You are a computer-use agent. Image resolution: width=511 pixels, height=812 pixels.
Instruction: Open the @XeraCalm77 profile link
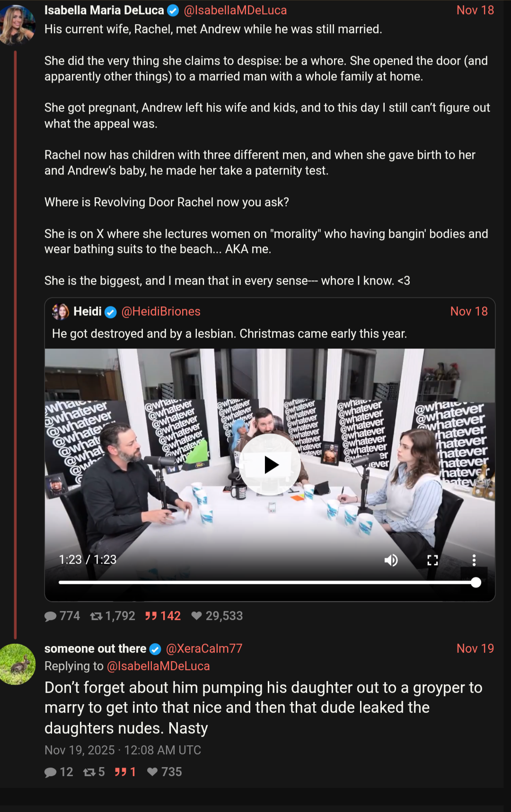point(204,648)
